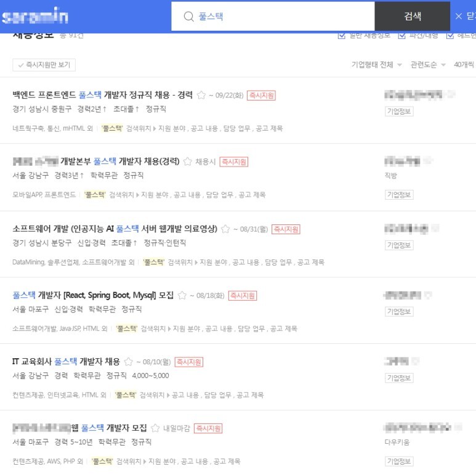Click 기업정보 for 성남시 중원구 job
476x474 pixels.
[x=399, y=112]
